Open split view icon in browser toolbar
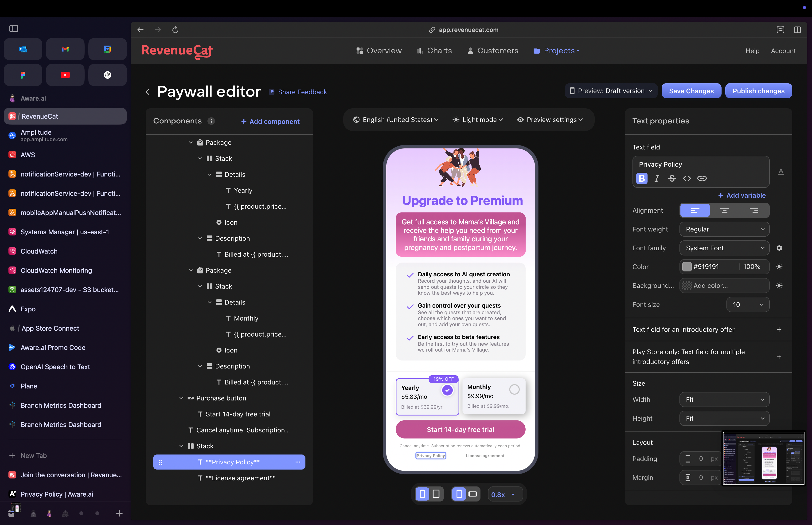 click(x=797, y=30)
